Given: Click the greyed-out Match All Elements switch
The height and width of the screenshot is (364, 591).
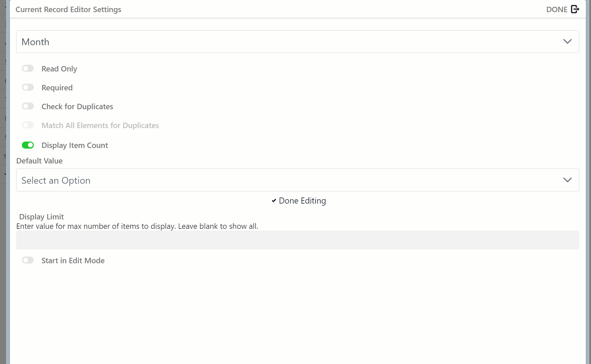Looking at the screenshot, I should [28, 125].
